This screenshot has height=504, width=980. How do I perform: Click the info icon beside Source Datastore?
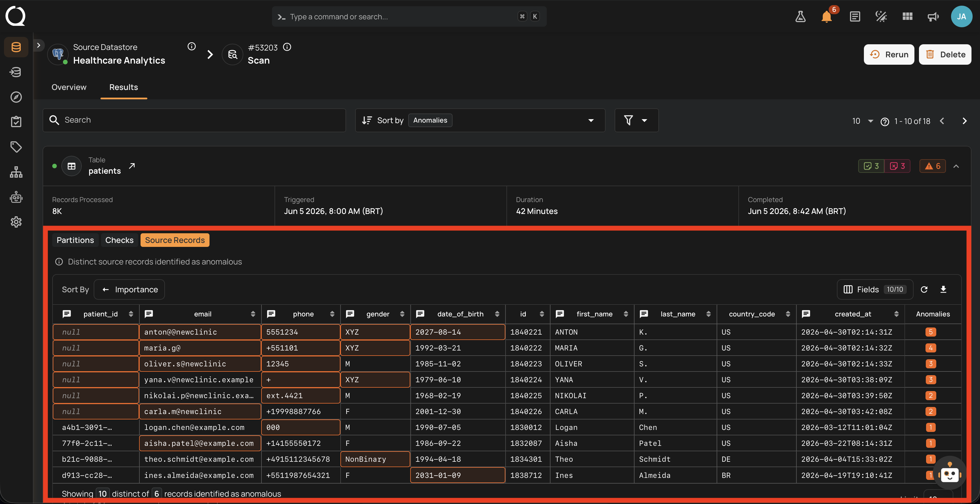tap(192, 47)
